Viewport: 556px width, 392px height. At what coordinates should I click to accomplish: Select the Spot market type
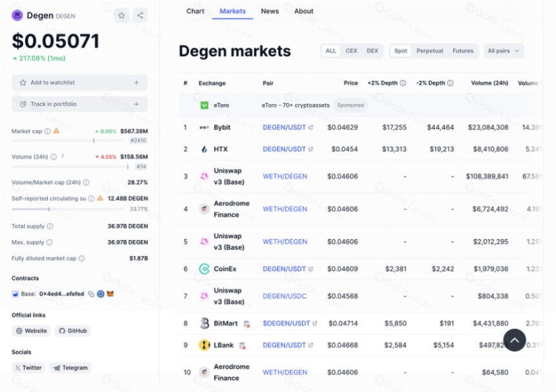click(x=401, y=51)
